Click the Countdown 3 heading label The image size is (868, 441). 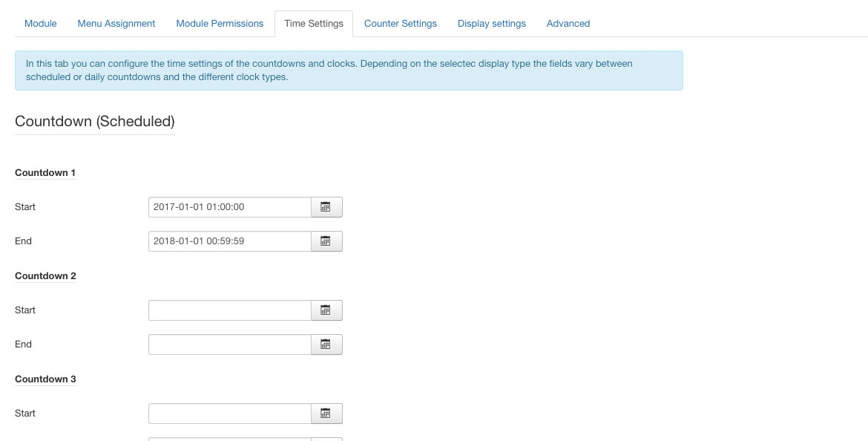[x=45, y=379]
